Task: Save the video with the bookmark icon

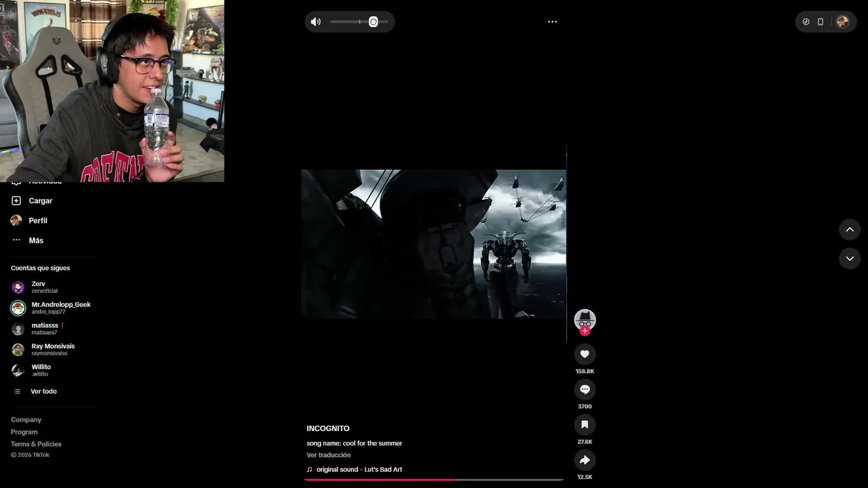Action: coord(585,424)
